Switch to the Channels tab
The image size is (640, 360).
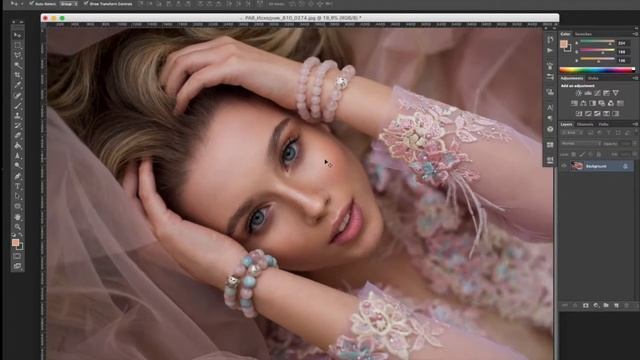tap(585, 124)
